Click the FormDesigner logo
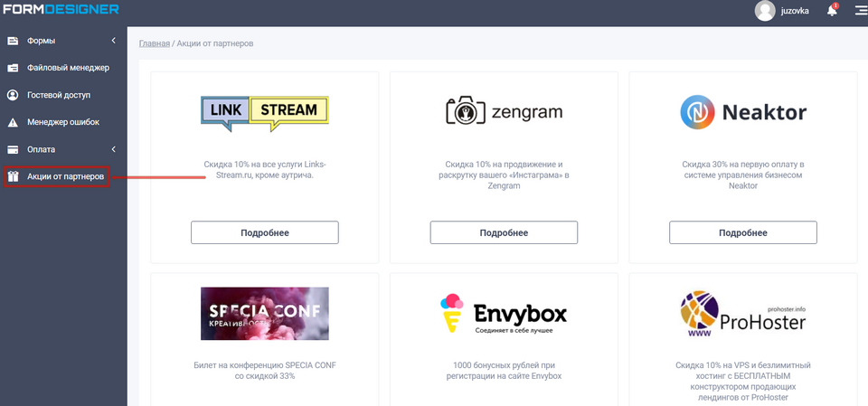Image resolution: width=868 pixels, height=406 pixels. click(x=60, y=11)
